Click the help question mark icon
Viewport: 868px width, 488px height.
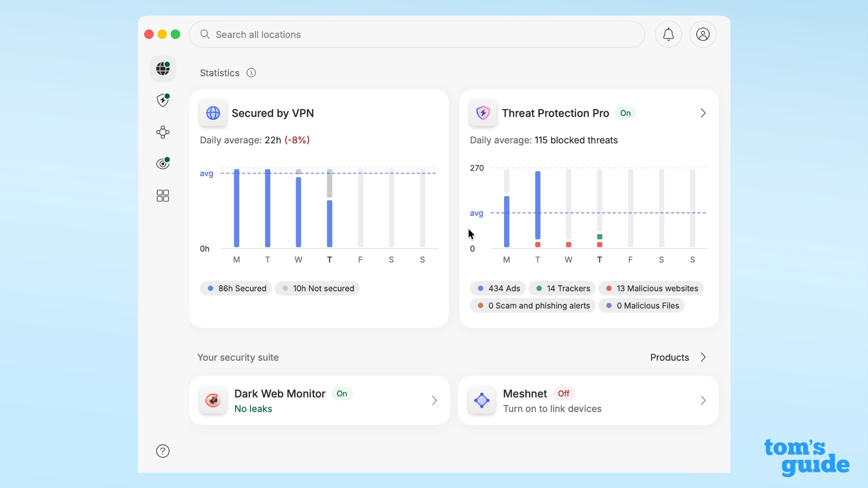coord(163,451)
